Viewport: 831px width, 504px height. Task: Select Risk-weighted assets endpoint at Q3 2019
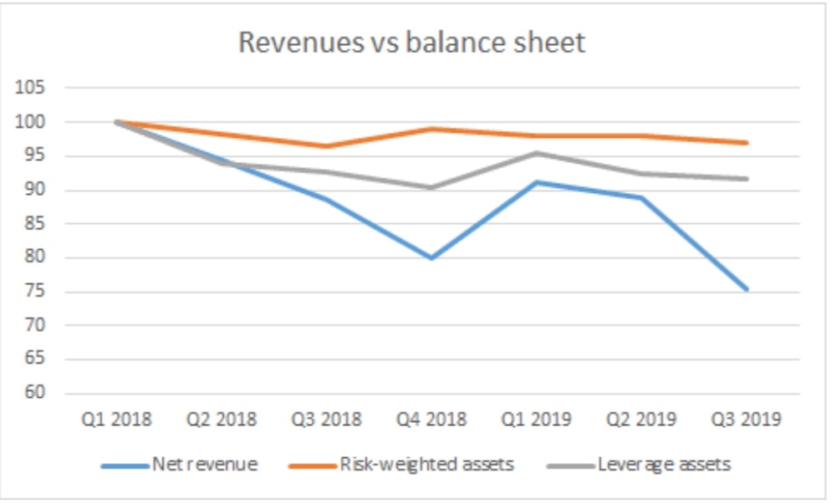[x=747, y=143]
